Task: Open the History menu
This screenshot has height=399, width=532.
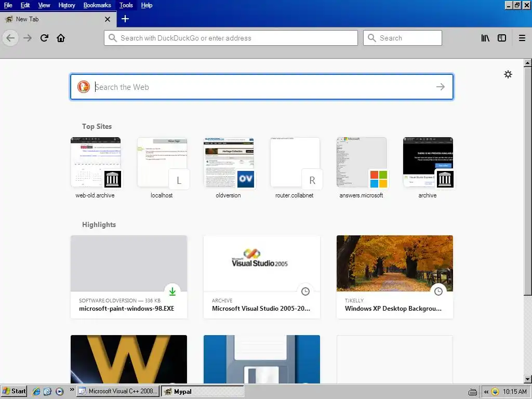Action: click(66, 5)
